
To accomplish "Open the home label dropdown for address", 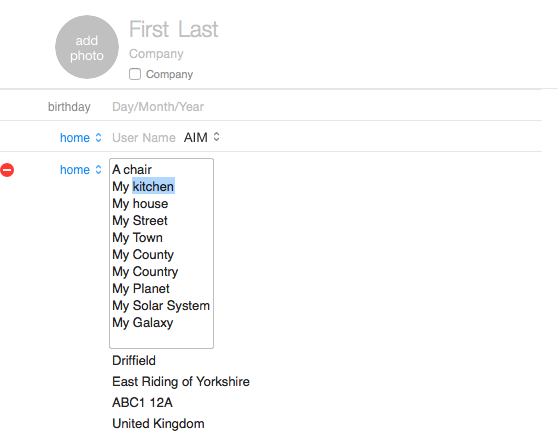I will [x=81, y=170].
